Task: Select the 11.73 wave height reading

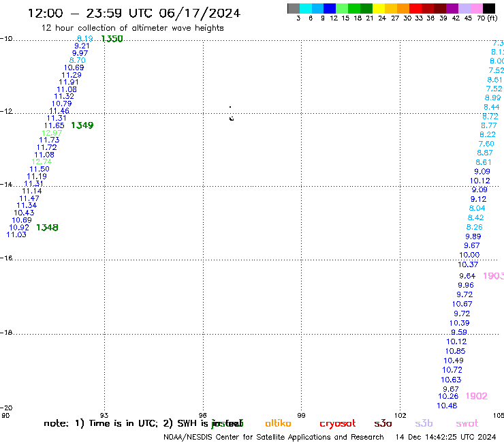Action: click(x=49, y=140)
